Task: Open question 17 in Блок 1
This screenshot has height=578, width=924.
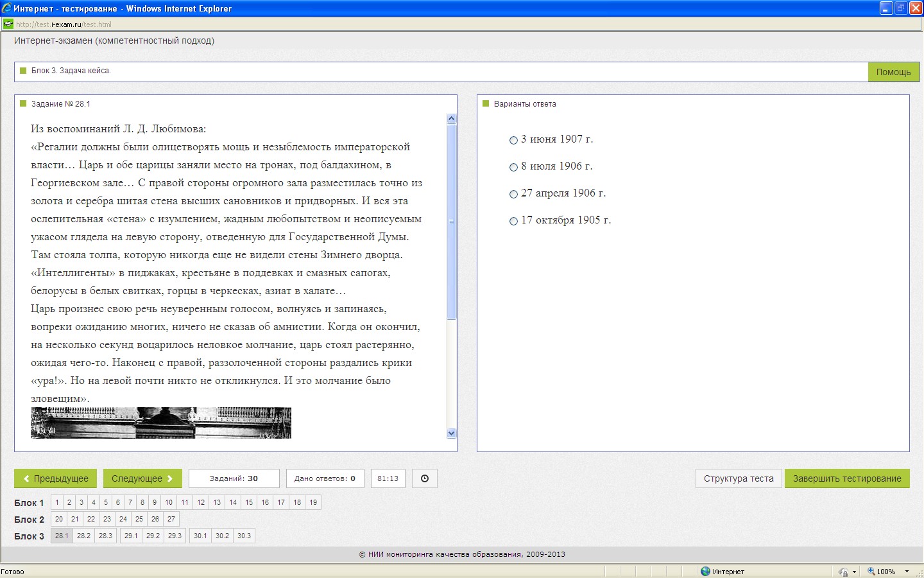Action: pyautogui.click(x=281, y=502)
